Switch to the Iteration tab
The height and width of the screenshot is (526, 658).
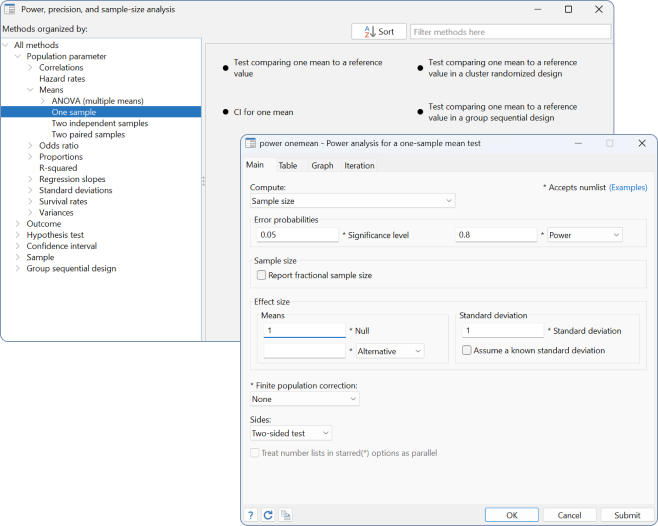point(359,166)
